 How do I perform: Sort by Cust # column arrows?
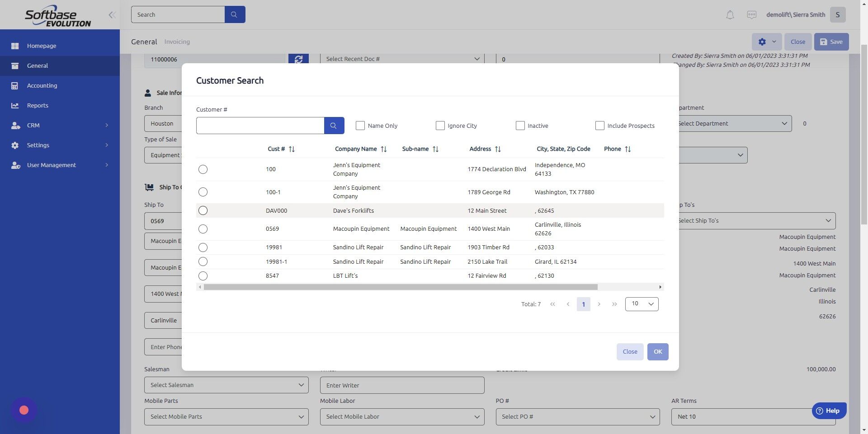pyautogui.click(x=292, y=149)
